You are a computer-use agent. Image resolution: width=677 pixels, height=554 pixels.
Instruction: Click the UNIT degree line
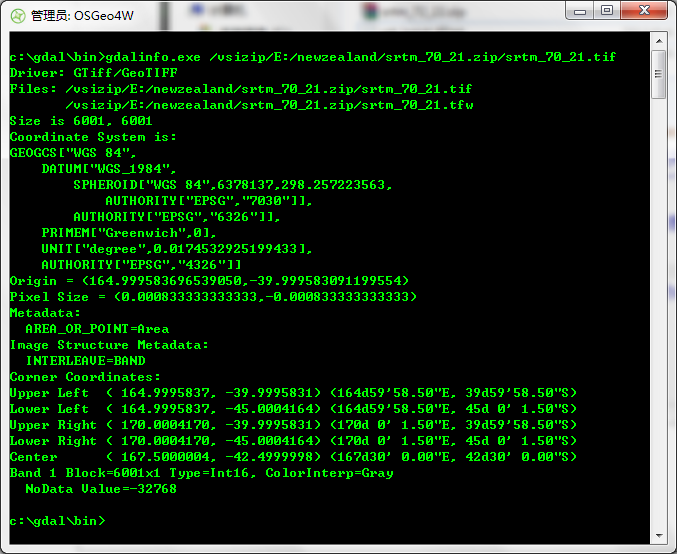[x=177, y=249]
